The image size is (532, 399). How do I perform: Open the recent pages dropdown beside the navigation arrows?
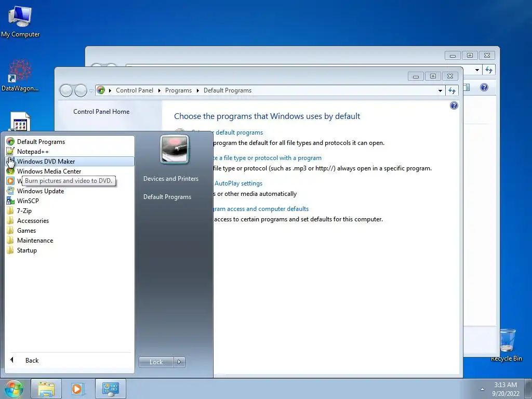coord(91,91)
